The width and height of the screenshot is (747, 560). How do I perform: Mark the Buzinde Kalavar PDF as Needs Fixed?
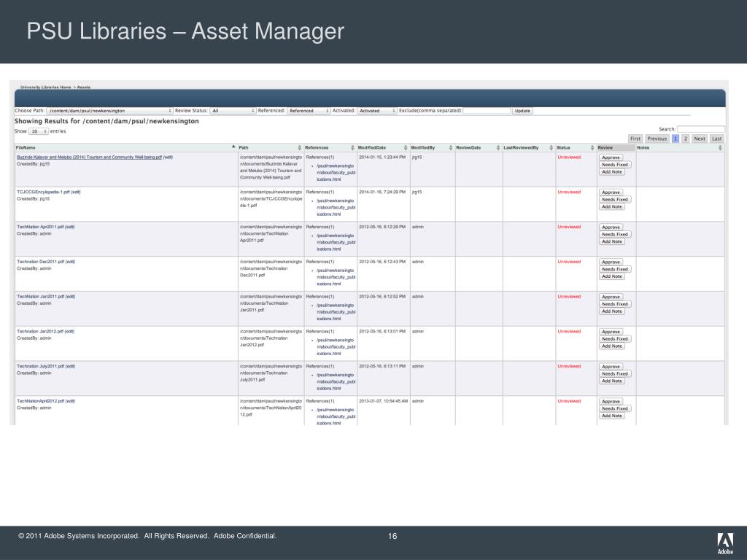click(x=615, y=165)
